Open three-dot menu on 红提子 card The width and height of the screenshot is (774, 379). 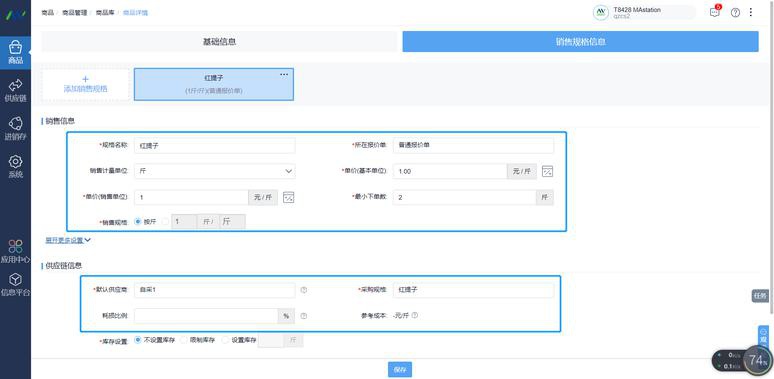click(x=284, y=75)
